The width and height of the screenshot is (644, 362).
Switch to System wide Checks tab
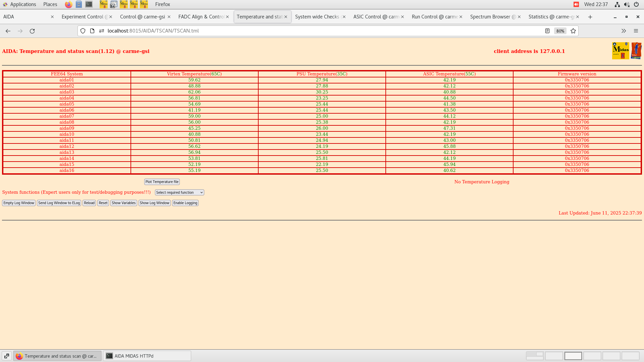[317, 17]
